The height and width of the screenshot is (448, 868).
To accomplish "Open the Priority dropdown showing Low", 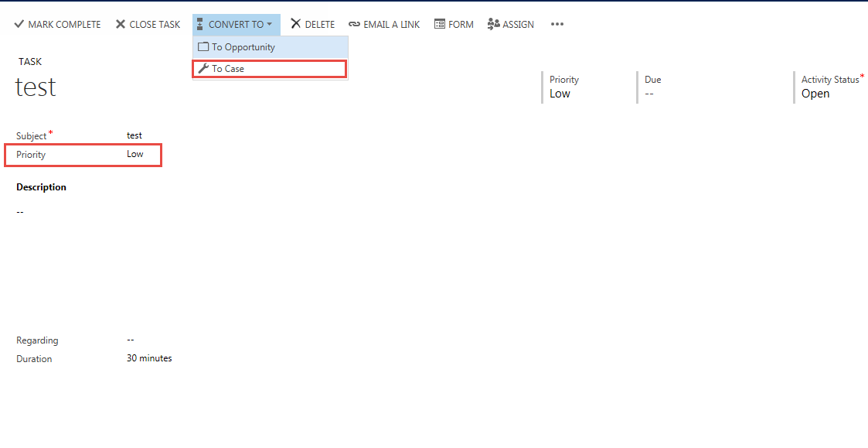I will pyautogui.click(x=135, y=154).
